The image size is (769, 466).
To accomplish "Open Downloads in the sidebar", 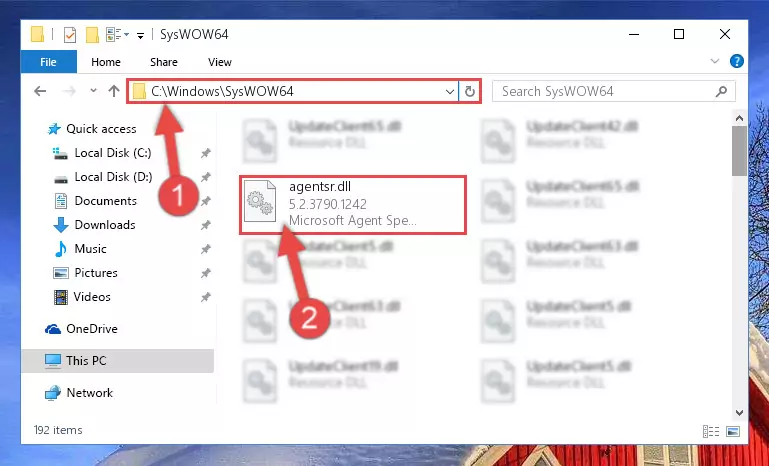I will pyautogui.click(x=104, y=225).
